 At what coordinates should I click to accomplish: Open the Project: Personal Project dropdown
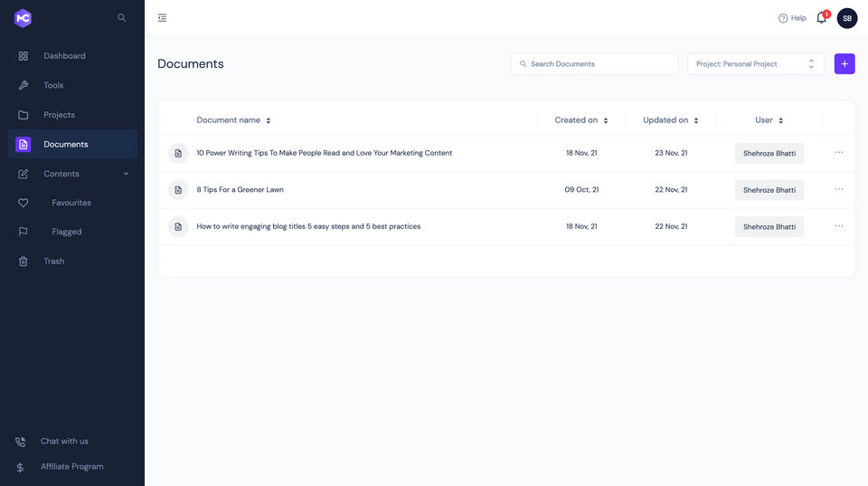point(756,63)
